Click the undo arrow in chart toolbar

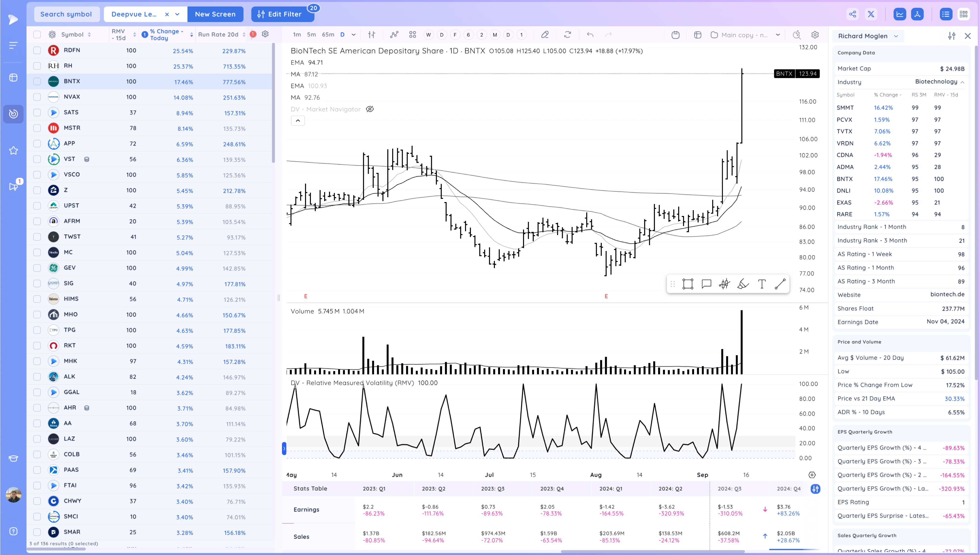(590, 35)
